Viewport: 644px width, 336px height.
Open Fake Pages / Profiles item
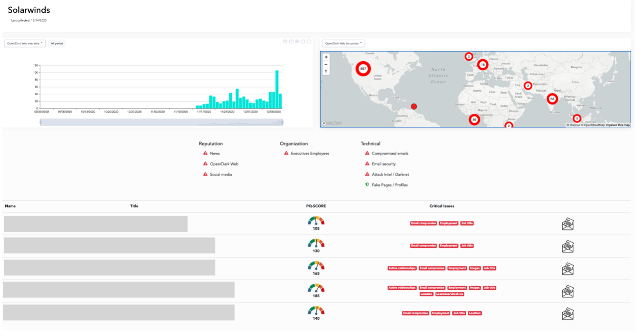(x=389, y=185)
